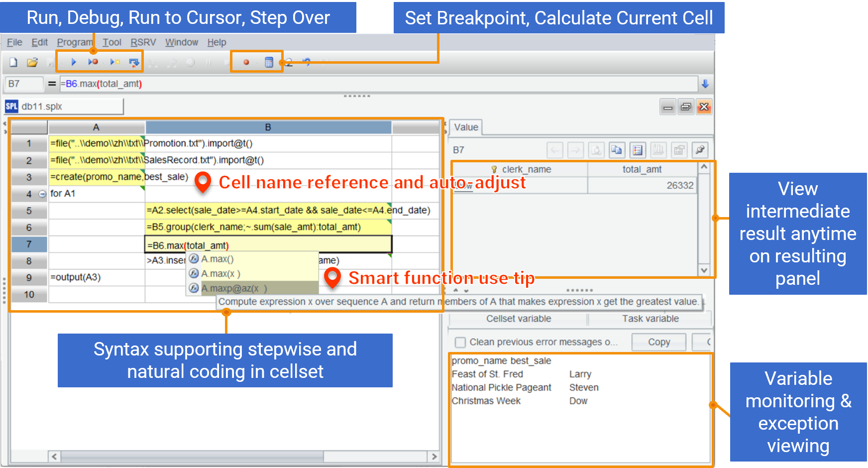868x468 pixels.
Task: Click the horizontal scrollbar under the cellset
Action: pyautogui.click(x=192, y=457)
